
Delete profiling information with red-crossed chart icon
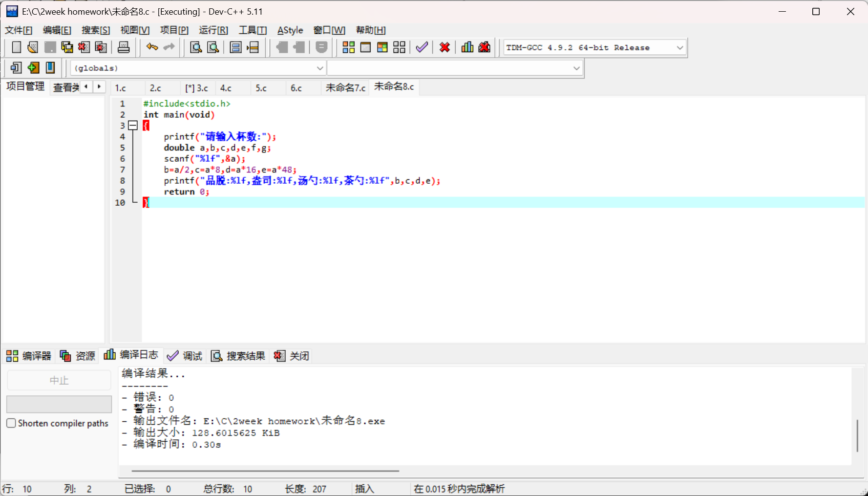[485, 47]
